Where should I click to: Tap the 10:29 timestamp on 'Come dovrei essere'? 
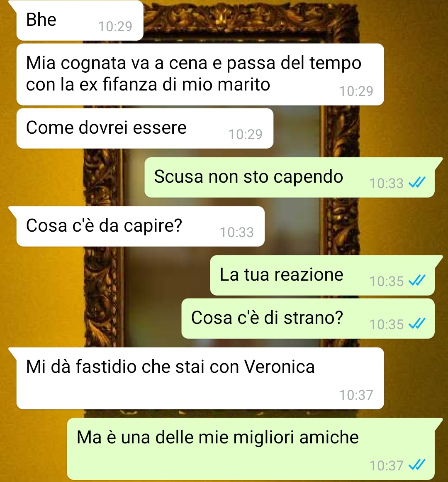click(245, 135)
